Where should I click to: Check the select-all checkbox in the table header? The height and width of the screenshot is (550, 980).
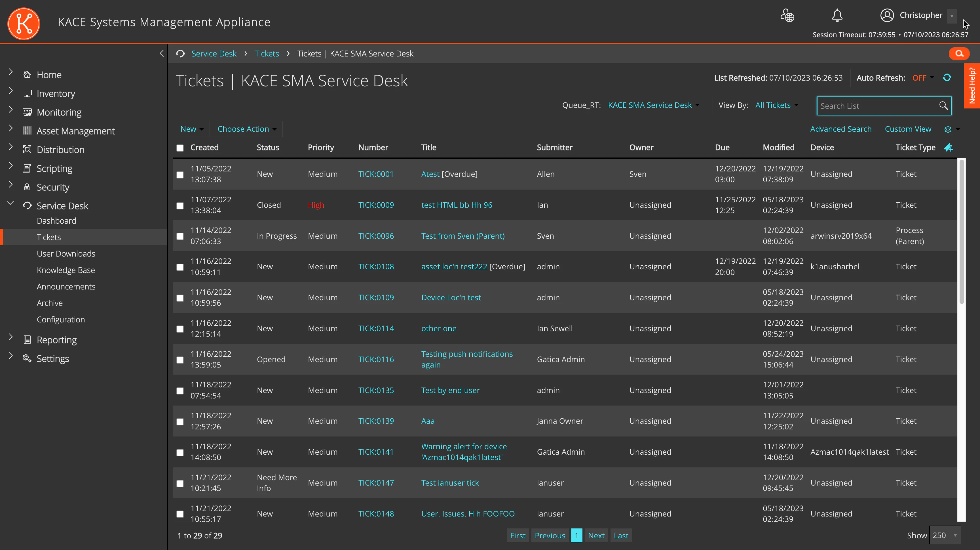pos(180,148)
